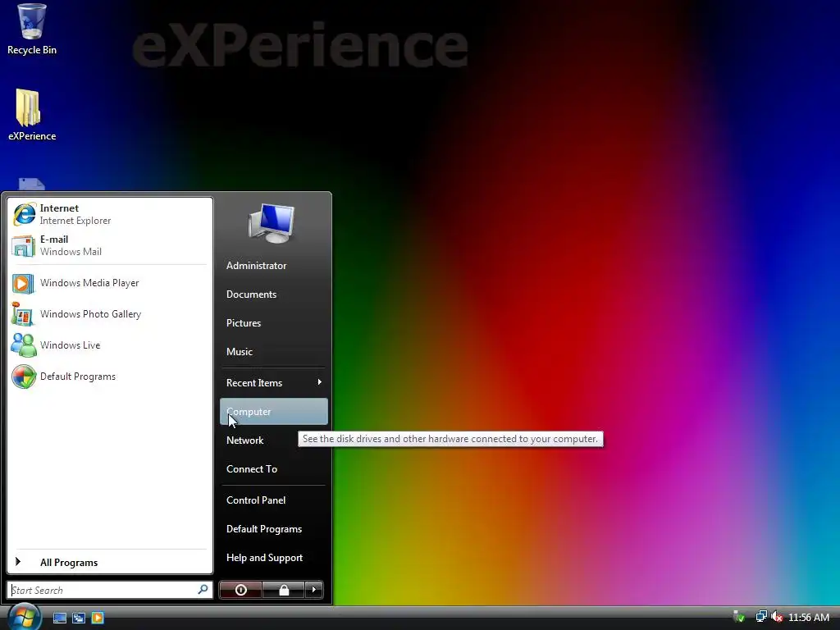Viewport: 840px width, 630px height.
Task: Click Show Desktop quick launch icon
Action: click(x=59, y=618)
